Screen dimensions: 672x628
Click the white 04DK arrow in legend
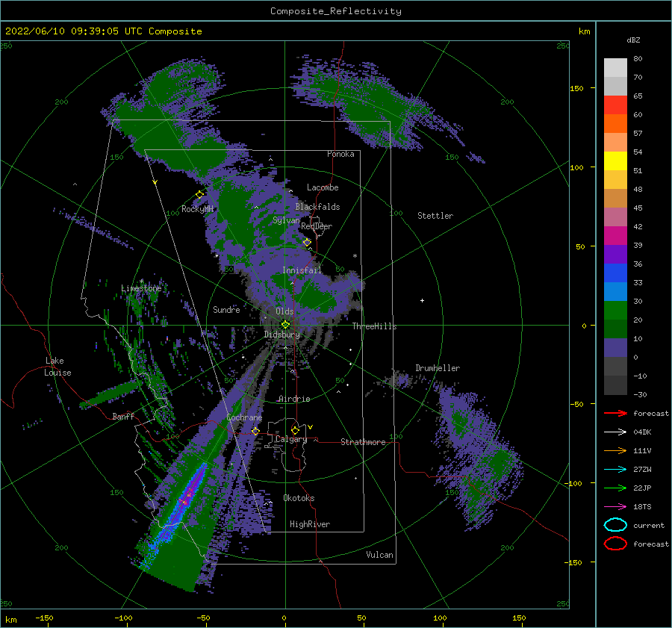[615, 432]
